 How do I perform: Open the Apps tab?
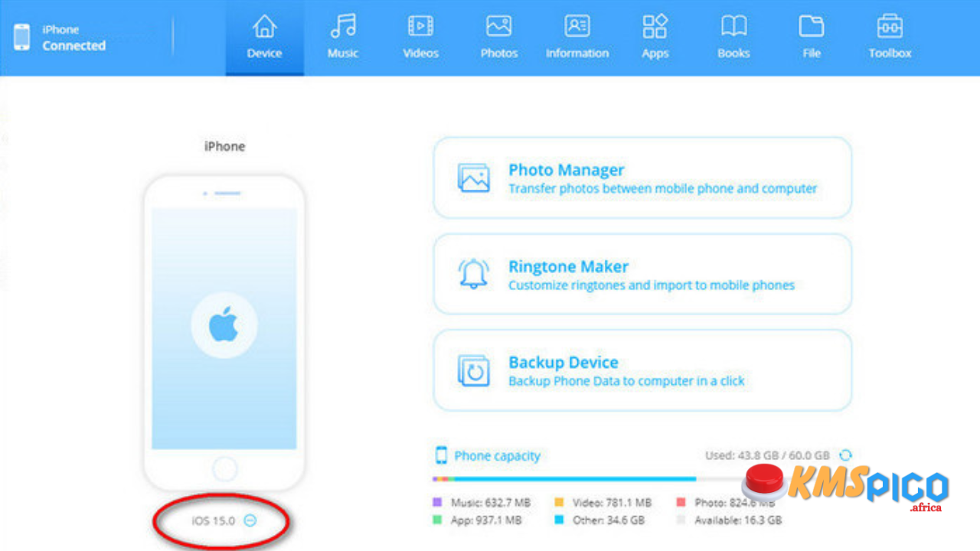coord(655,37)
